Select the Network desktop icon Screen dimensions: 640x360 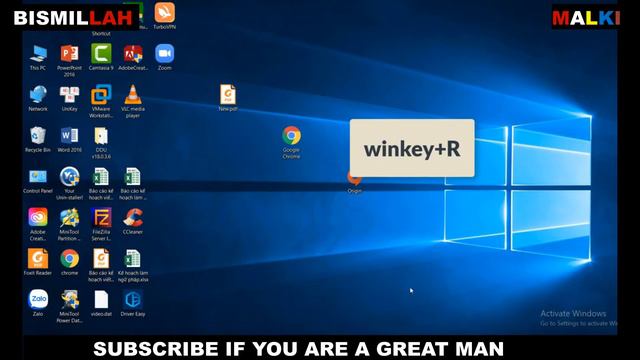38,95
